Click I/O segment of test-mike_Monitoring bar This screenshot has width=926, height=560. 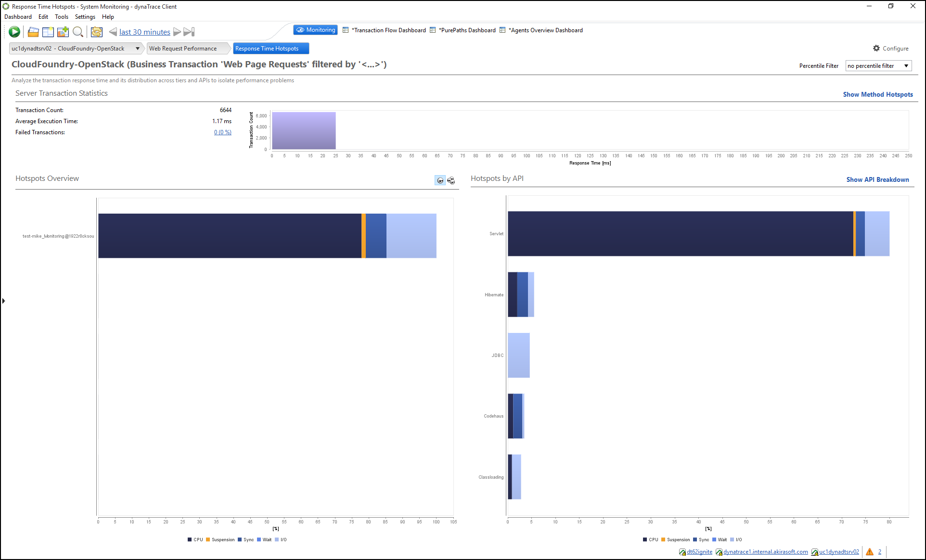click(412, 236)
